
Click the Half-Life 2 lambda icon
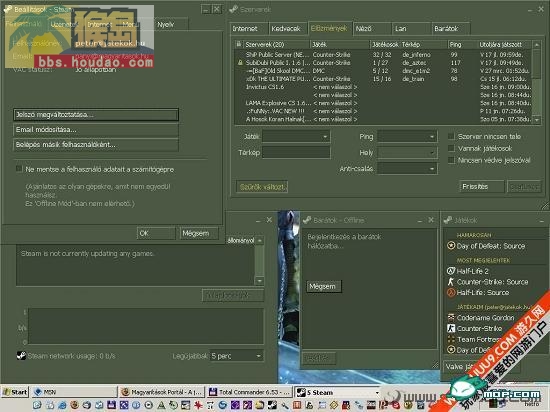451,271
